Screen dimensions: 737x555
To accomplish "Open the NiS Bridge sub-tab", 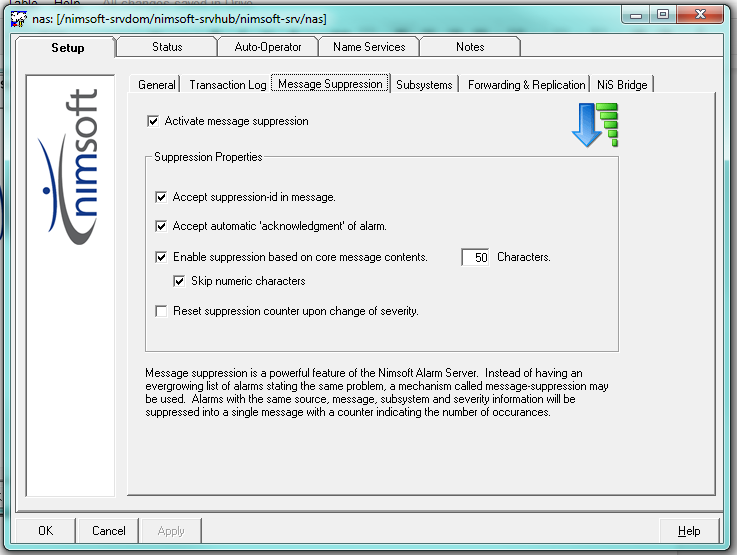I will point(622,85).
